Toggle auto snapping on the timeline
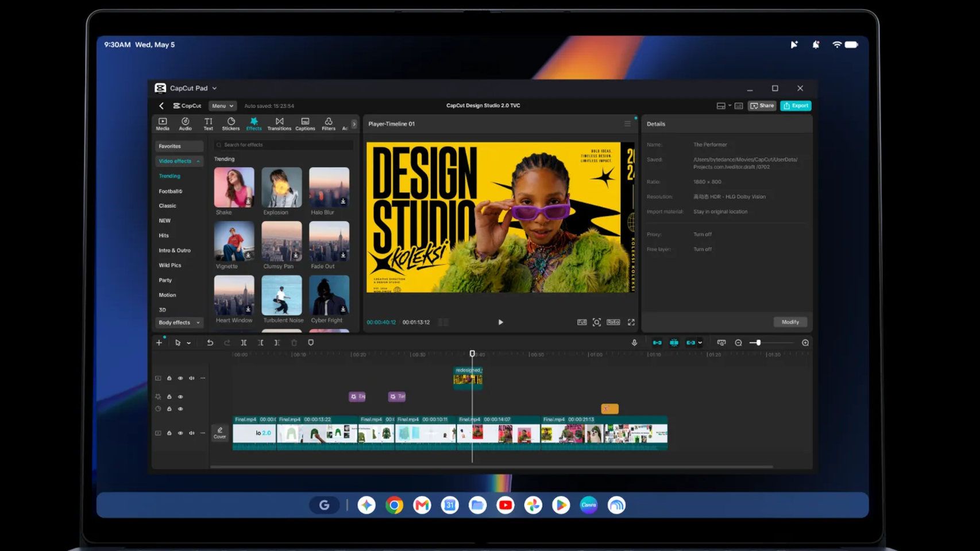The height and width of the screenshot is (551, 980). point(674,343)
